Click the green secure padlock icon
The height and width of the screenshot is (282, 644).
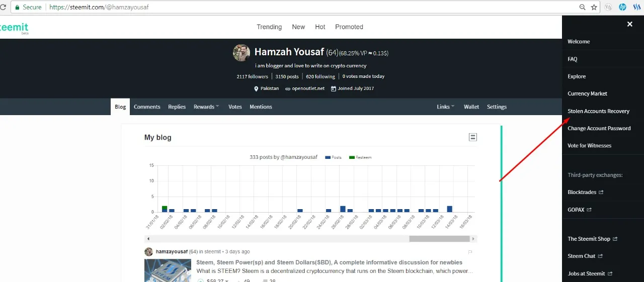click(17, 8)
